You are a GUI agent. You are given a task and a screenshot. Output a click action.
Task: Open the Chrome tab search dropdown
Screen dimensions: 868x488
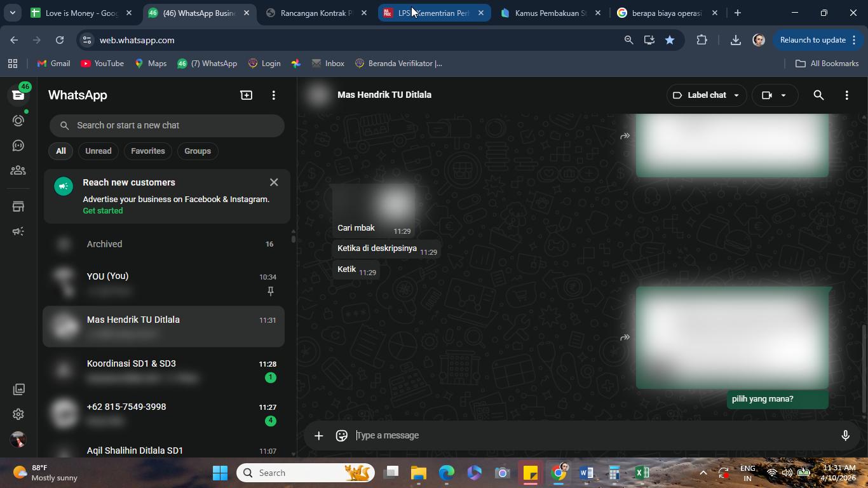tap(12, 13)
